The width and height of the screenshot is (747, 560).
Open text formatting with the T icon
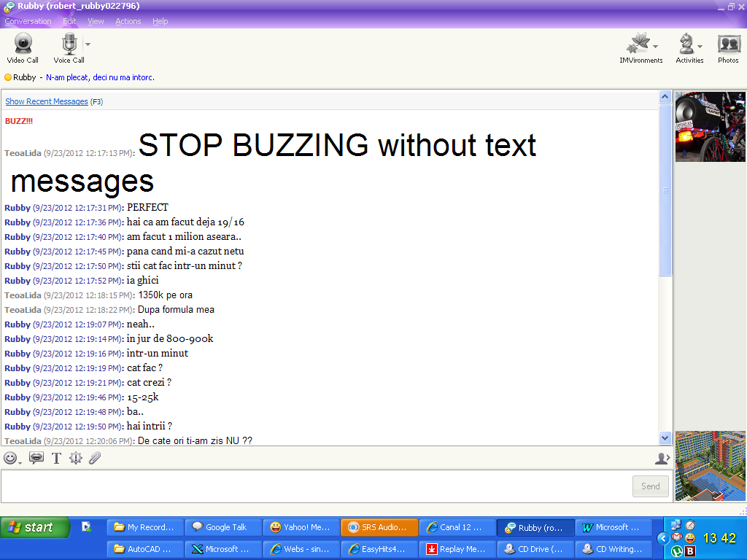[56, 459]
